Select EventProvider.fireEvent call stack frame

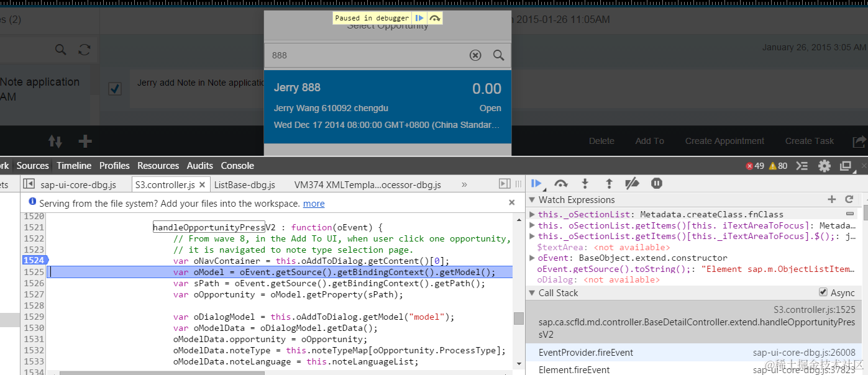tap(693, 353)
